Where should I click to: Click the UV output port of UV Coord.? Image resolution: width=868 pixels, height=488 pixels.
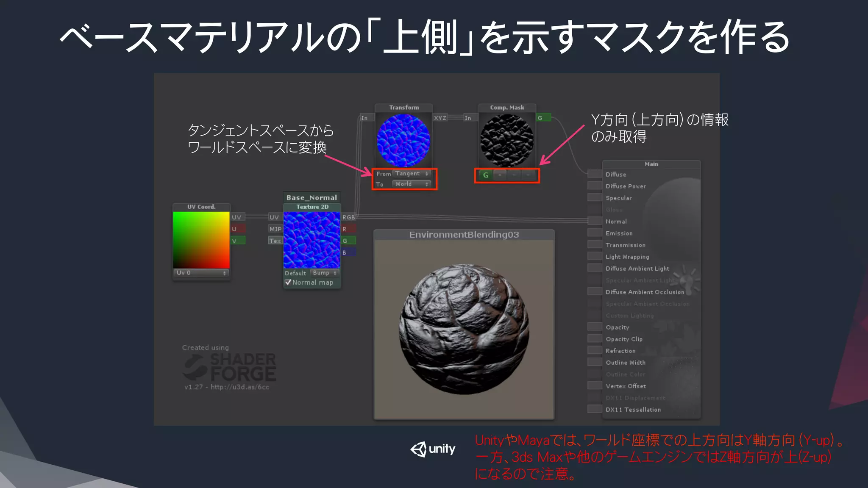(x=238, y=217)
